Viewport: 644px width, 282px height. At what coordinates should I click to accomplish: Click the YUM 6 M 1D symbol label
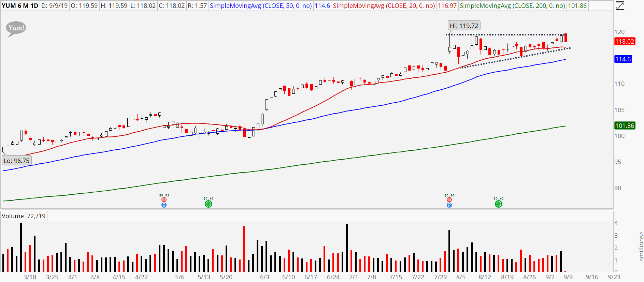20,6
